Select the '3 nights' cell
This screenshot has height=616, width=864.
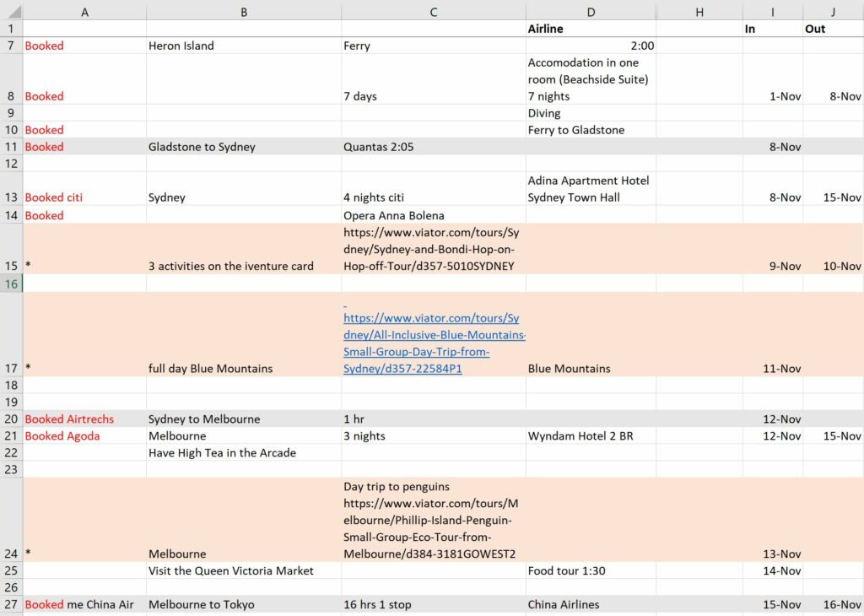[433, 435]
